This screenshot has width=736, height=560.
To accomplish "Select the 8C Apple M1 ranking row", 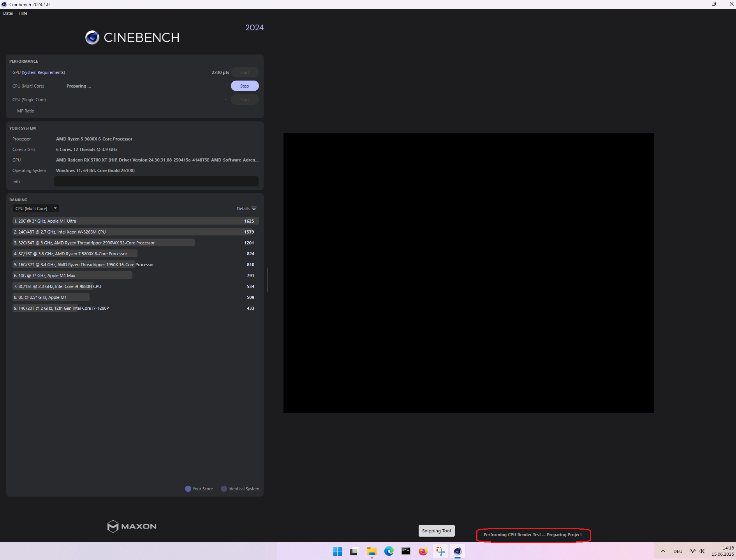I will coord(136,297).
